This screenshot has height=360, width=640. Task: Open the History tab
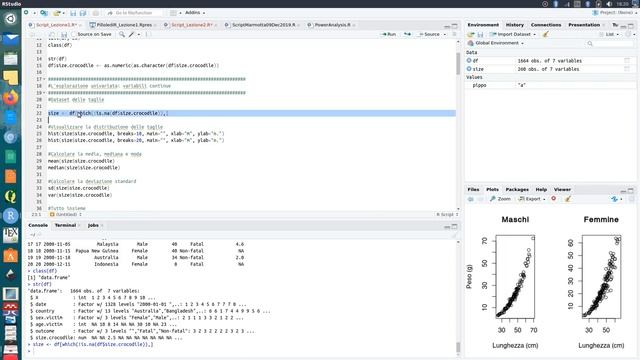click(x=515, y=25)
